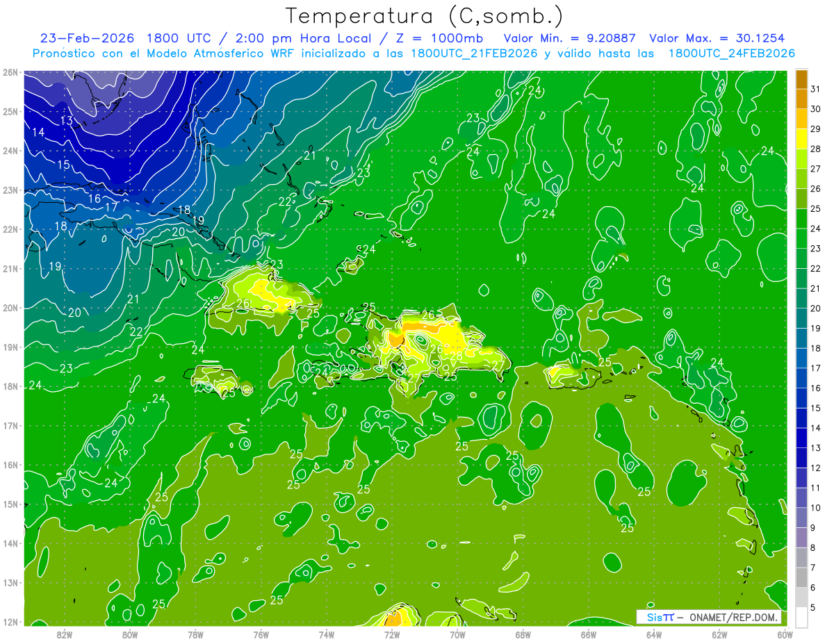Click the green swatch between 23 and 24
The width and height of the screenshot is (834, 644).
[x=801, y=238]
